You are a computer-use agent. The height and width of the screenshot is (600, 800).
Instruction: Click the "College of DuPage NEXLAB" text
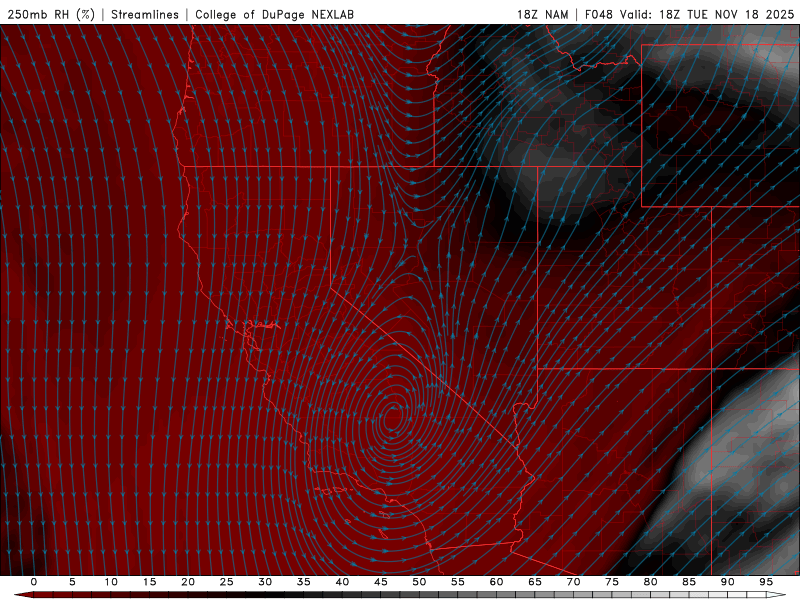[274, 14]
